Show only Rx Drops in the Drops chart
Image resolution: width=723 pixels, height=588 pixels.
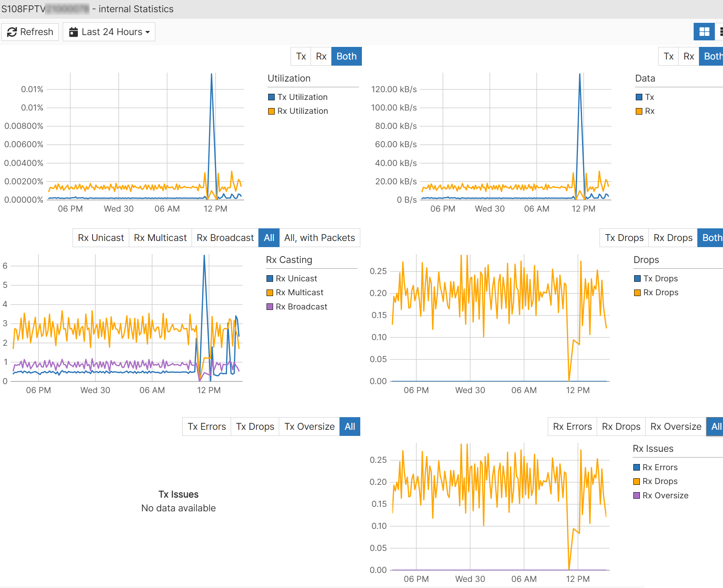coord(673,238)
